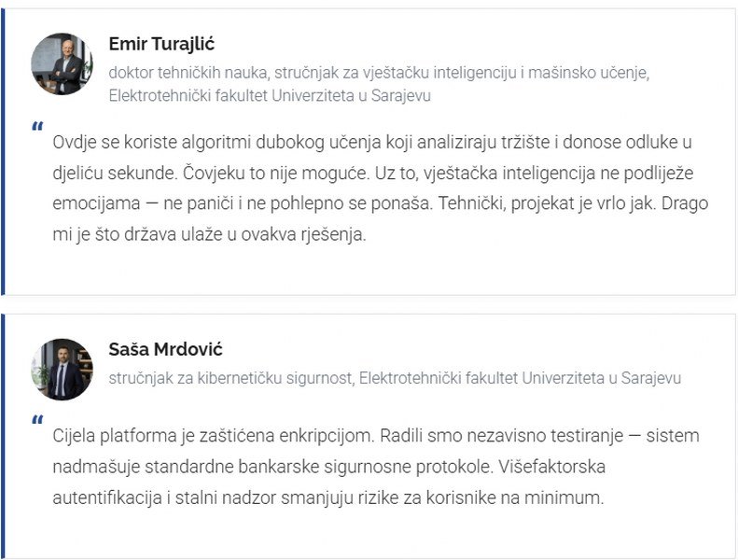Viewport: 738px width, 560px height.
Task: Click the quote mark icon in Saša's card
Action: 37,420
